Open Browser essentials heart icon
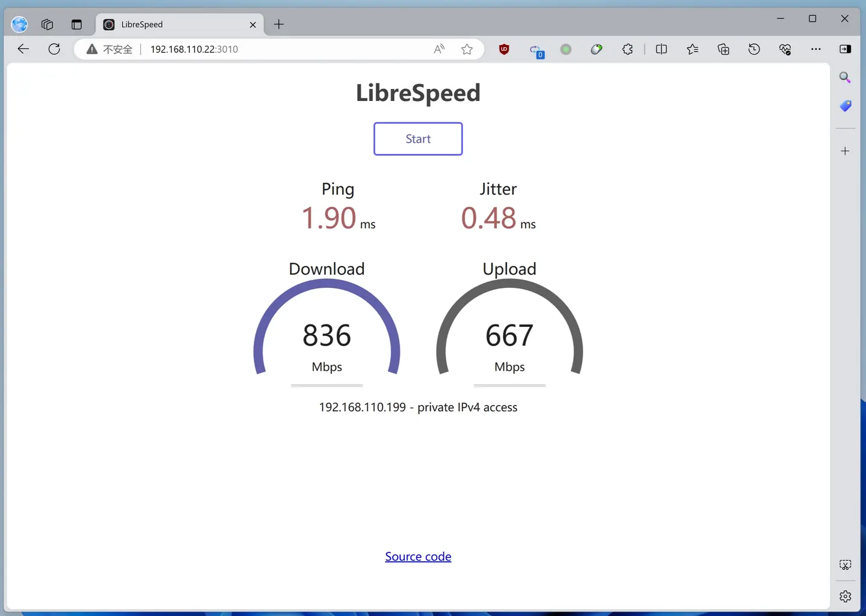 785,49
